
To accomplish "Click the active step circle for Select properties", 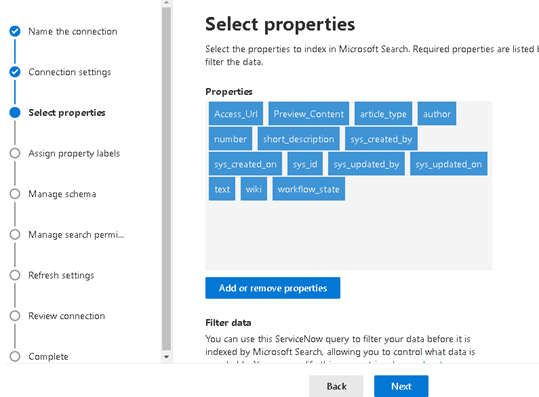I will tap(15, 112).
